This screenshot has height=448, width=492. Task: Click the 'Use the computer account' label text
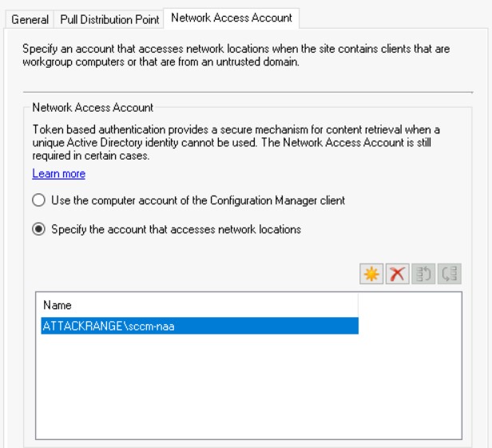198,200
